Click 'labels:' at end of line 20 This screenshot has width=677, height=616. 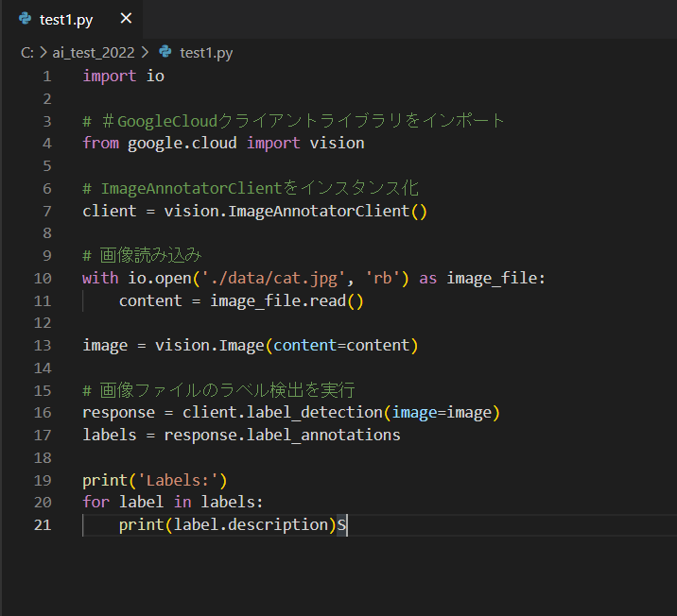pyautogui.click(x=232, y=502)
